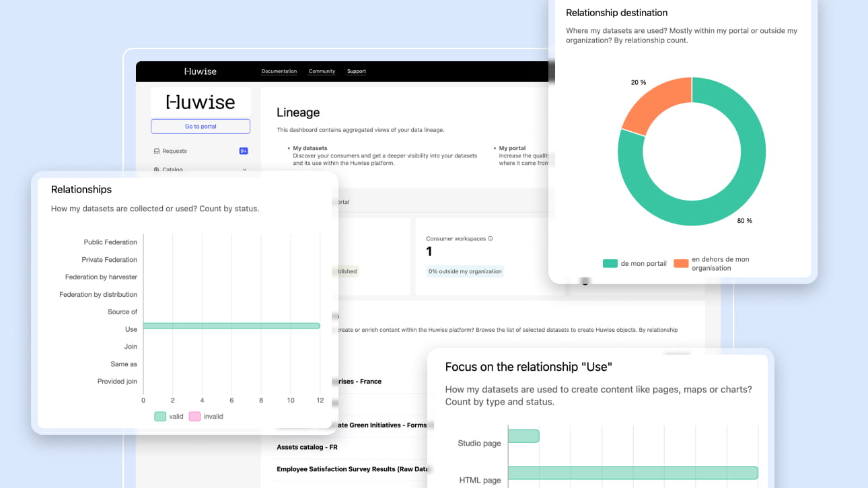Click the 9+ requests notification badge
The width and height of the screenshot is (868, 488).
click(244, 151)
